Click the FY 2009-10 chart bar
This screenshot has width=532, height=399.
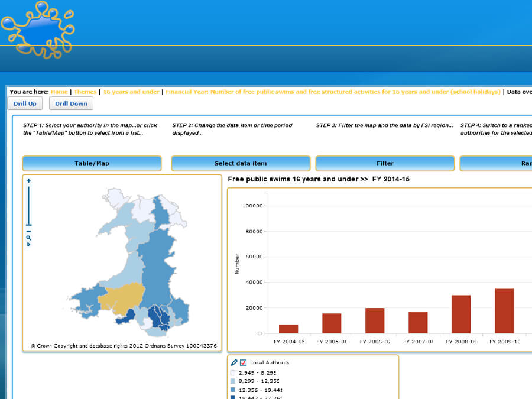point(505,311)
